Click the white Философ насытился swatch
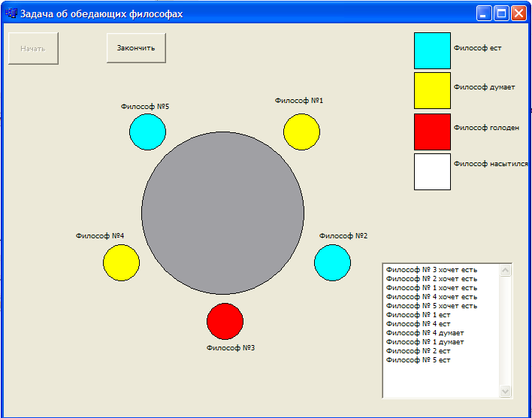Image resolution: width=532 pixels, height=418 pixels. point(432,171)
